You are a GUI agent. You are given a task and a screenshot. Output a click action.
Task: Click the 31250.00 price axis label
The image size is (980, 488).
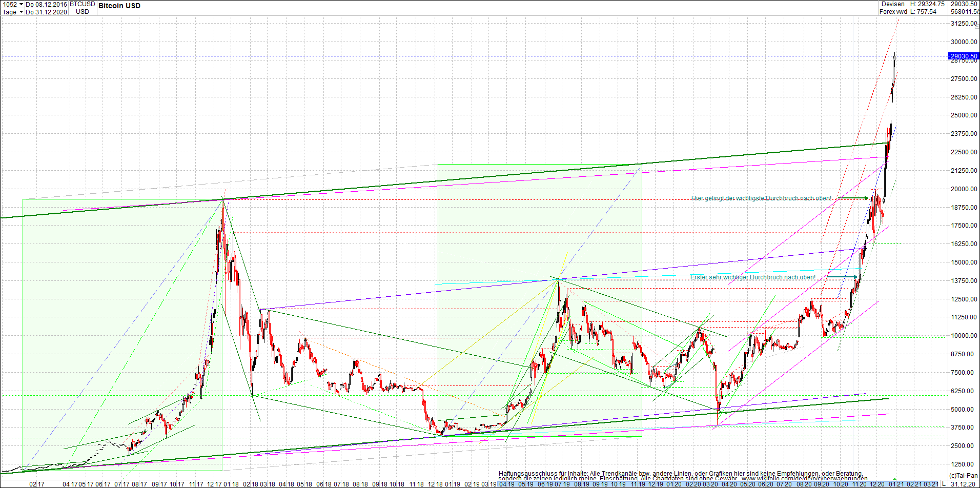[x=964, y=24]
